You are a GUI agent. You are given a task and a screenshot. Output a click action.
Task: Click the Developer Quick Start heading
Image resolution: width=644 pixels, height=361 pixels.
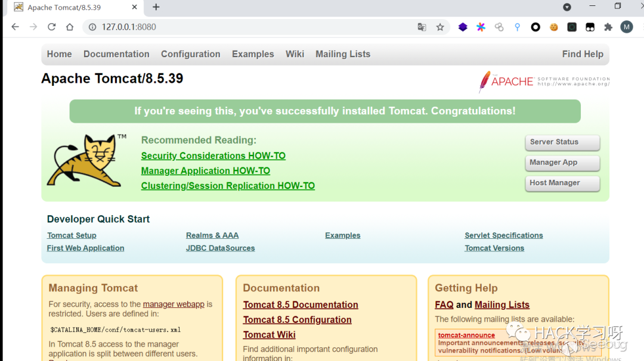point(98,219)
